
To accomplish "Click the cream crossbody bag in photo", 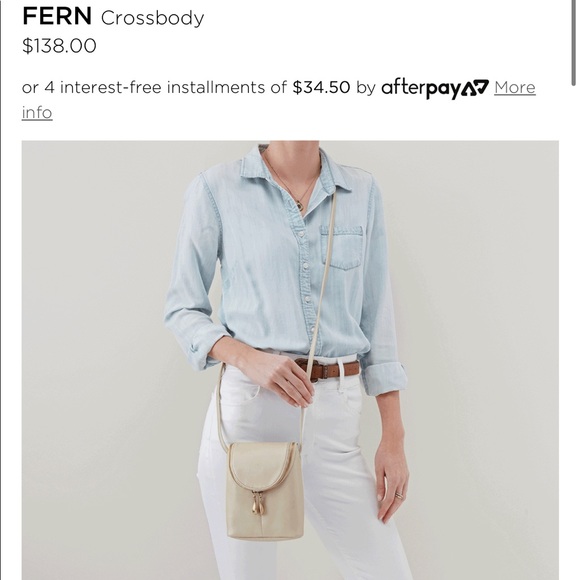I will click(x=264, y=490).
